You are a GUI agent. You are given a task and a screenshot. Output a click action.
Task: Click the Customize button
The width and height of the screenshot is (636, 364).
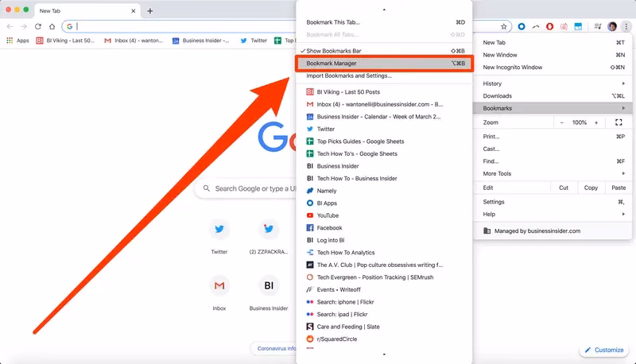(x=604, y=350)
